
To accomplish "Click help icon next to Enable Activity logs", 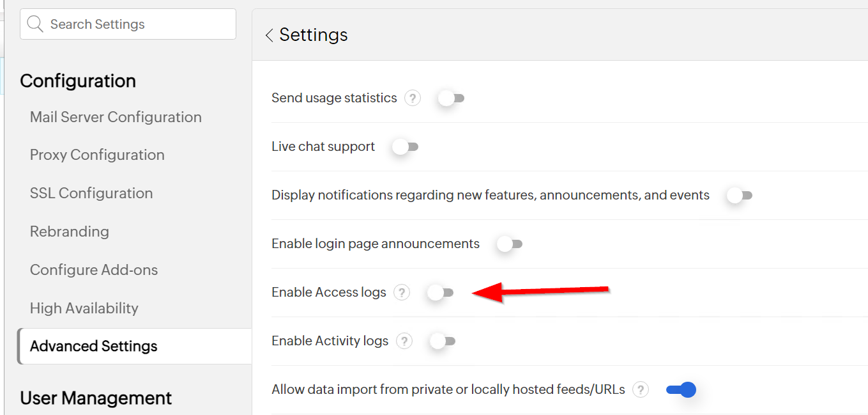I will pyautogui.click(x=404, y=341).
